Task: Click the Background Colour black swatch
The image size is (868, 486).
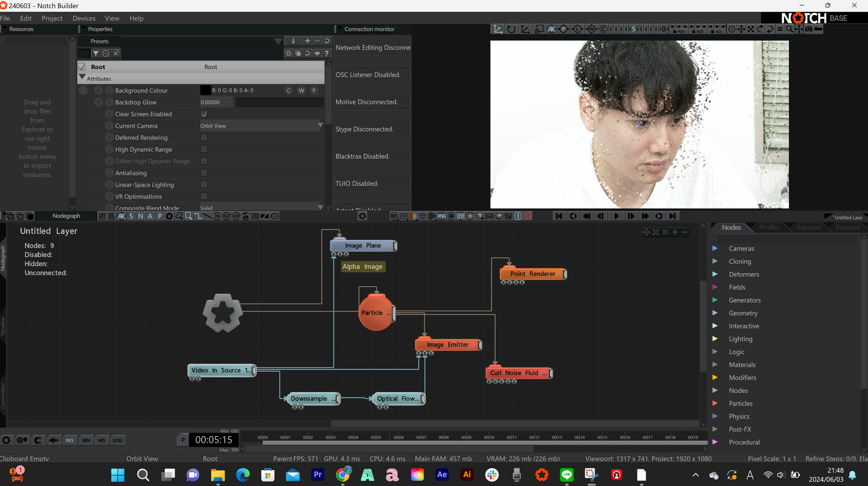Action: 206,90
